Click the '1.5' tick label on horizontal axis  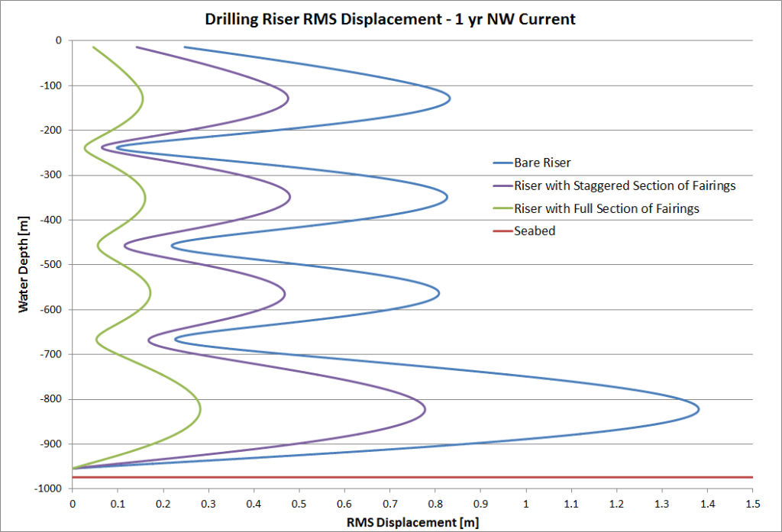pos(753,503)
